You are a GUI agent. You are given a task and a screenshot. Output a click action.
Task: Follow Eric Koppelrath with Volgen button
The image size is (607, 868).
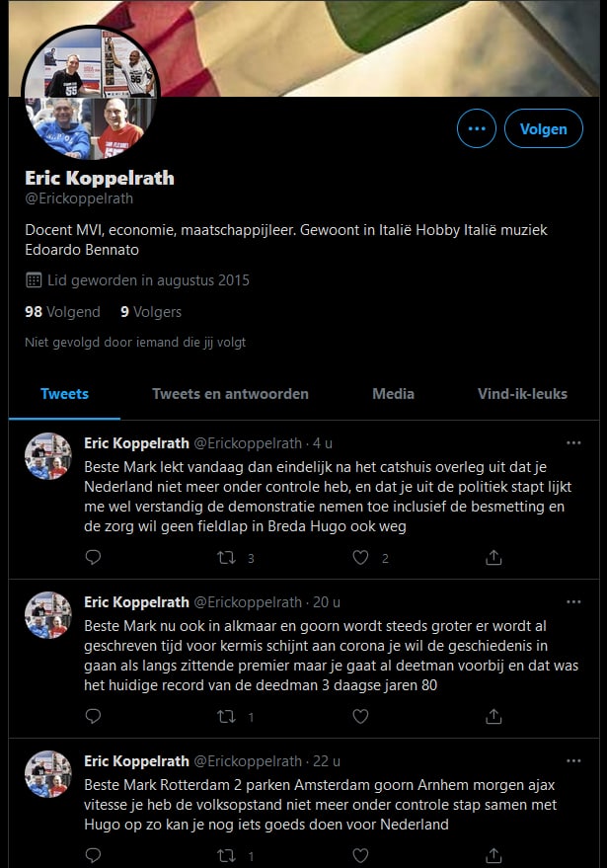pos(544,128)
